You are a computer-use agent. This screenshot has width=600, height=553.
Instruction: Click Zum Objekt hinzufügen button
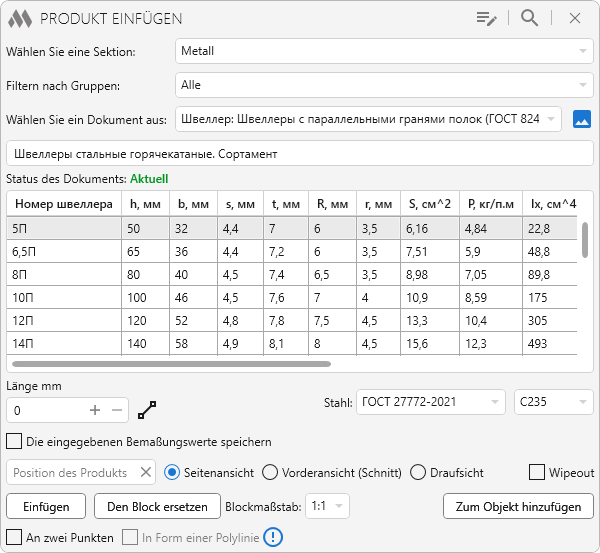point(518,506)
